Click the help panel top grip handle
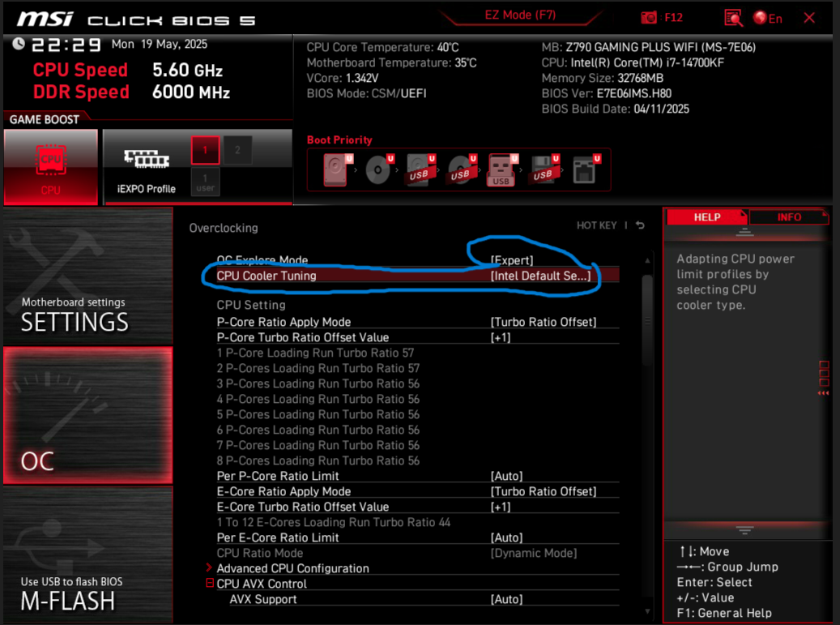The width and height of the screenshot is (840, 625). click(744, 232)
